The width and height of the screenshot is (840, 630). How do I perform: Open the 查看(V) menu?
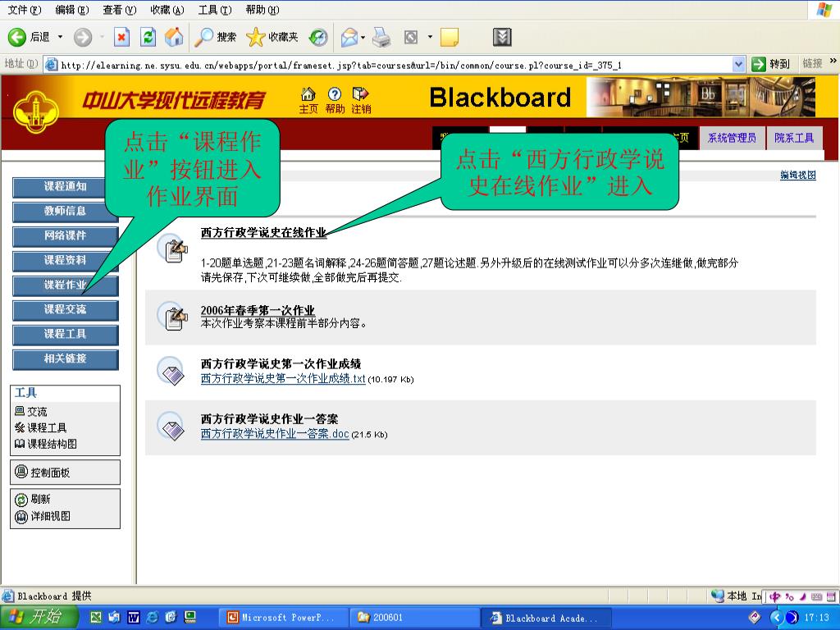(120, 10)
